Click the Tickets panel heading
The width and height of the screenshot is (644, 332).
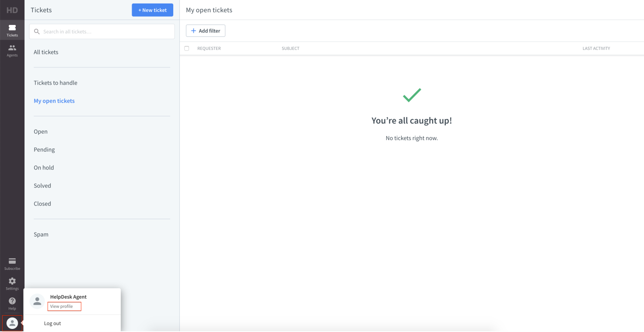41,10
